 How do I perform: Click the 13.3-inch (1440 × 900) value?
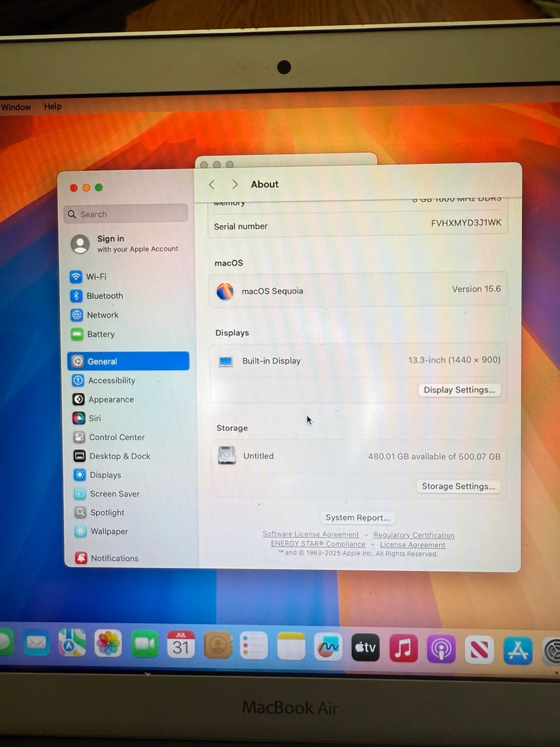pyautogui.click(x=454, y=360)
